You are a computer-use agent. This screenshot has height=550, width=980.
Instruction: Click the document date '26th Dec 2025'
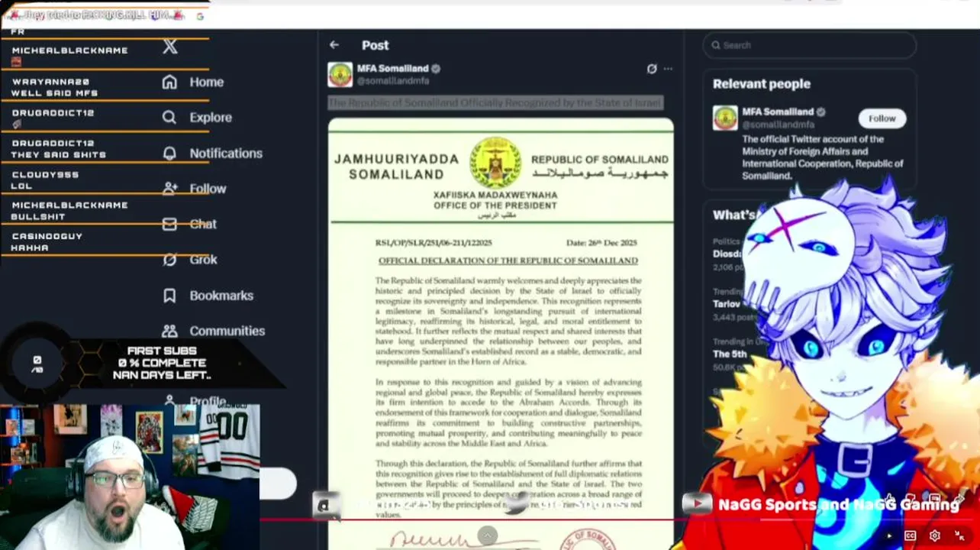point(601,242)
